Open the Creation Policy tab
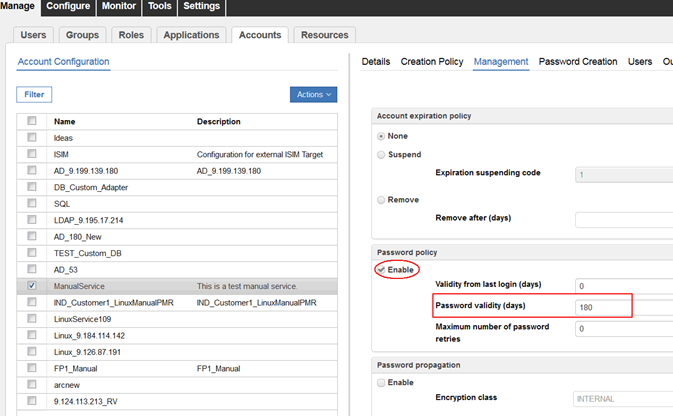This screenshot has width=673, height=416. pos(432,62)
